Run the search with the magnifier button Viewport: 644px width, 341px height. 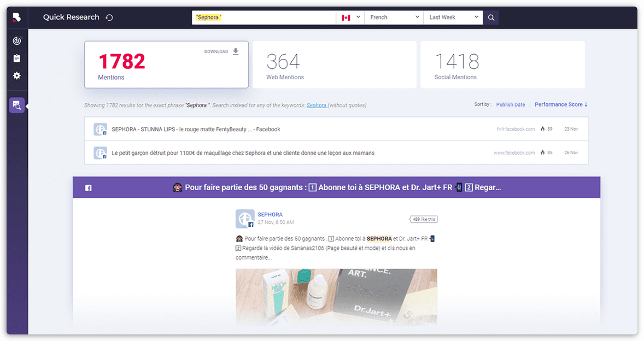click(490, 17)
